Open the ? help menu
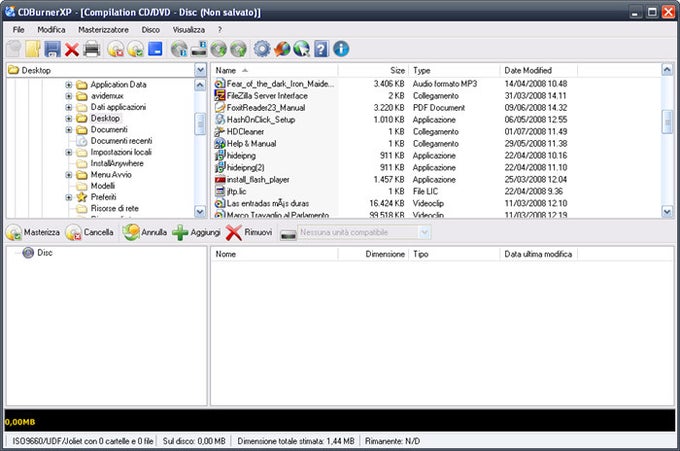Screen dimensions: 680x451 (219, 29)
